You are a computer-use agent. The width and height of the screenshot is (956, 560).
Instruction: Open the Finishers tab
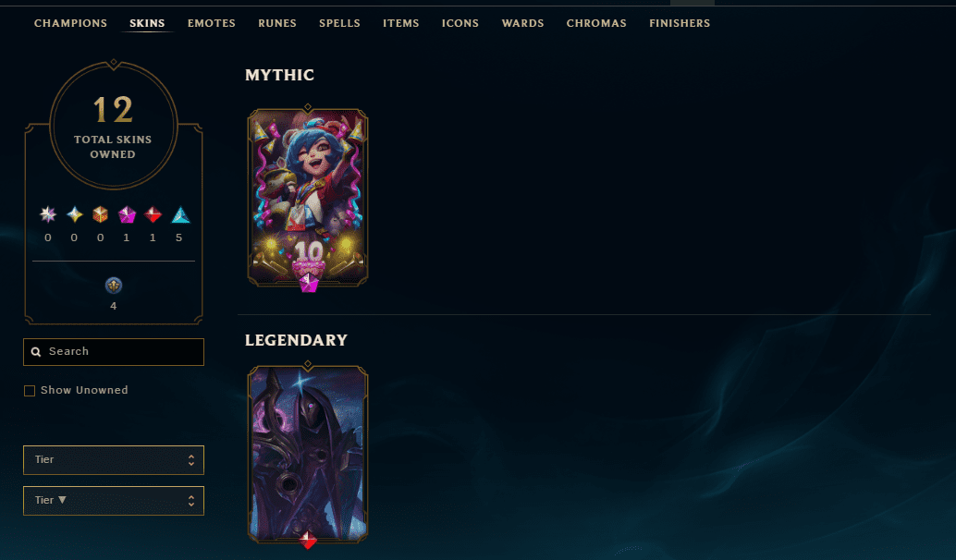680,23
